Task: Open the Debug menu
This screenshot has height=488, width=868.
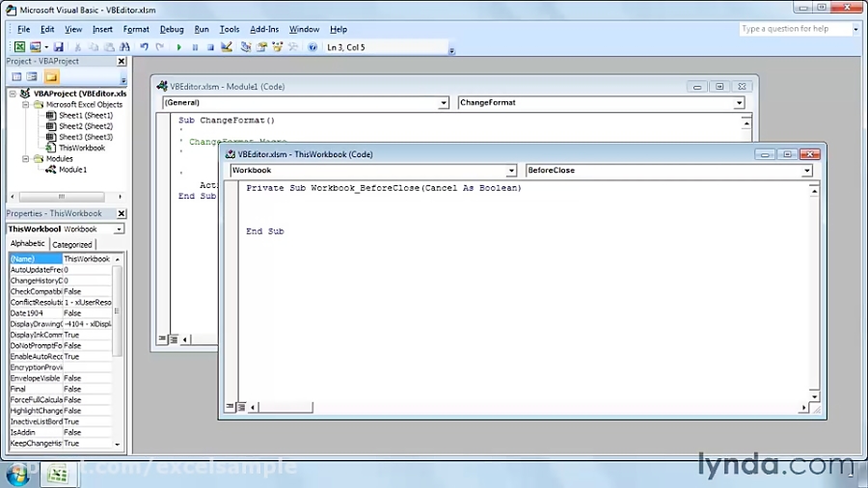Action: coord(171,29)
